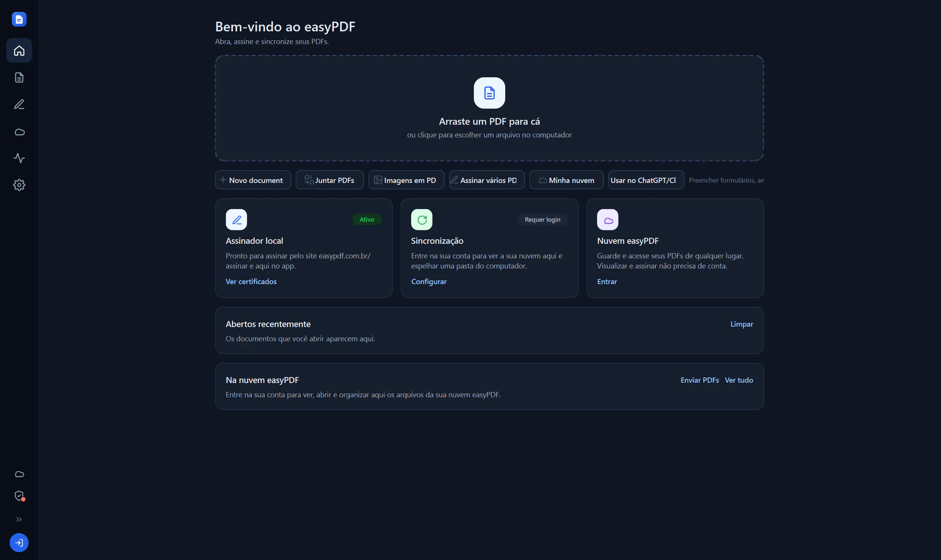This screenshot has height=560, width=941.
Task: Click Imagens em PDF button
Action: (407, 180)
